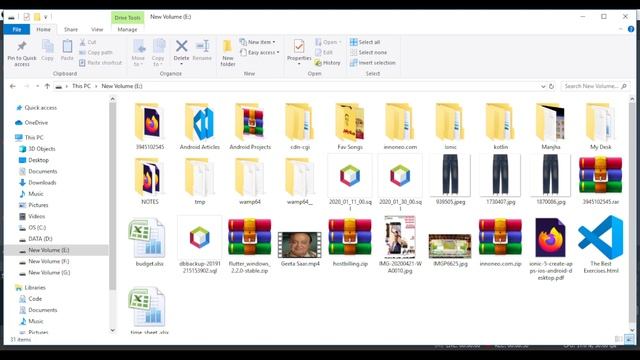Switch to the Share ribbon tab
Image resolution: width=640 pixels, height=360 pixels.
tap(71, 29)
